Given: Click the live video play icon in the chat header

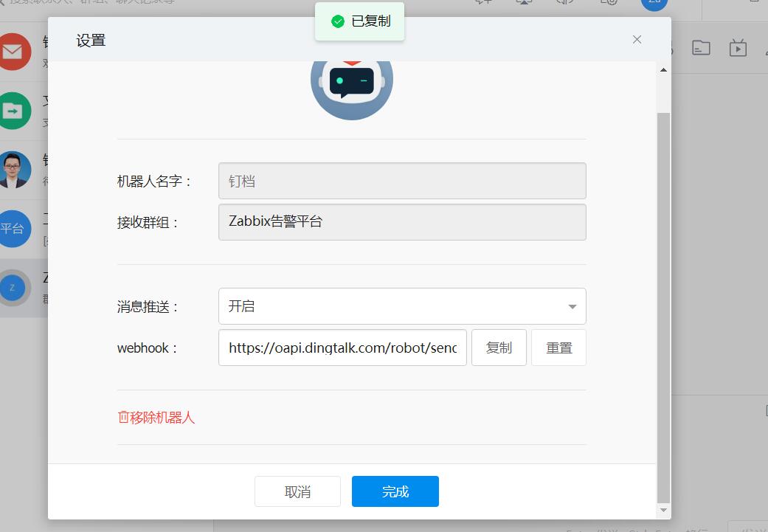Looking at the screenshot, I should tap(738, 48).
